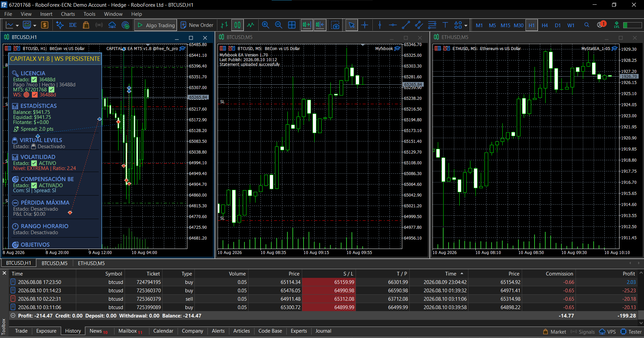The image size is (644, 338).
Task: Switch chart to candlestick display
Action: pyautogui.click(x=237, y=25)
